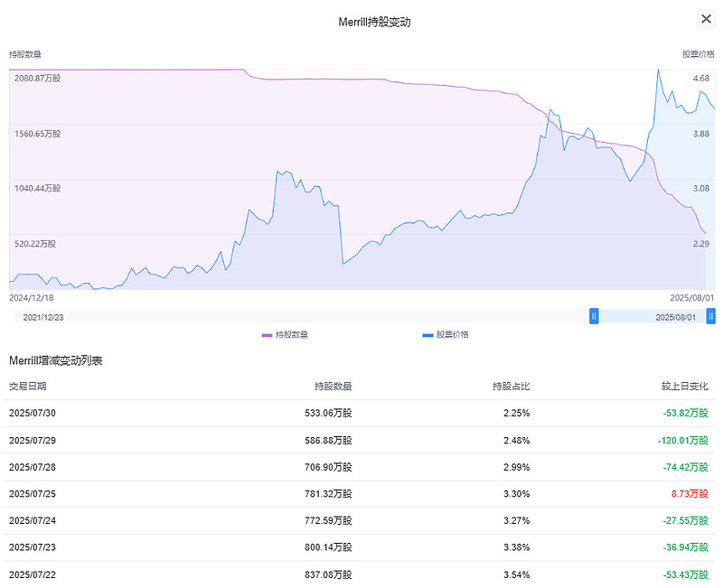
Task: Click the 772.59万股 holdings value
Action: (x=328, y=521)
